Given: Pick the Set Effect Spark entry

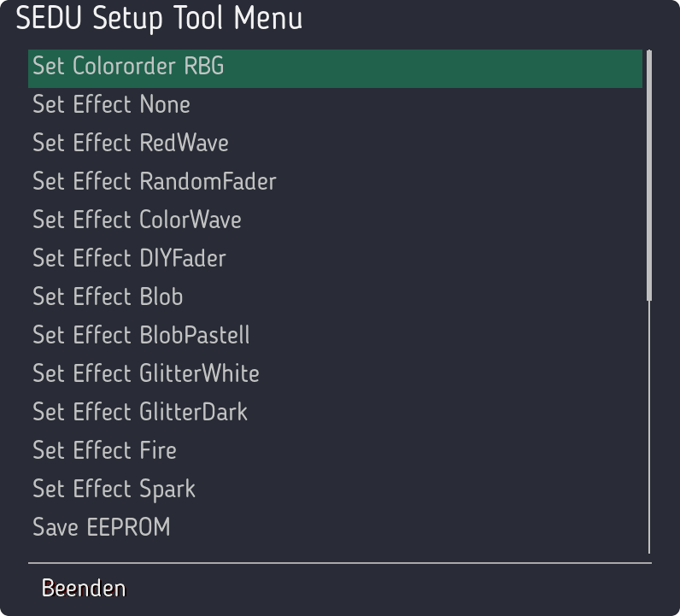Looking at the screenshot, I should click(x=114, y=490).
